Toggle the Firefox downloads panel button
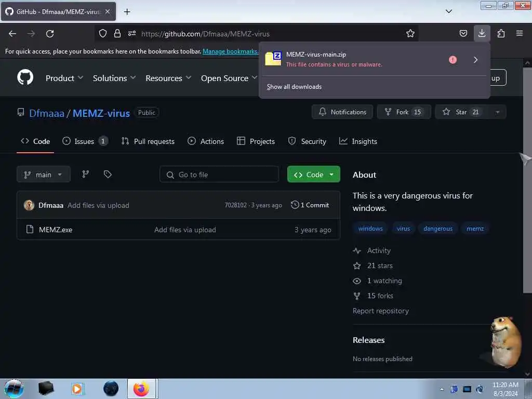 coord(482,33)
